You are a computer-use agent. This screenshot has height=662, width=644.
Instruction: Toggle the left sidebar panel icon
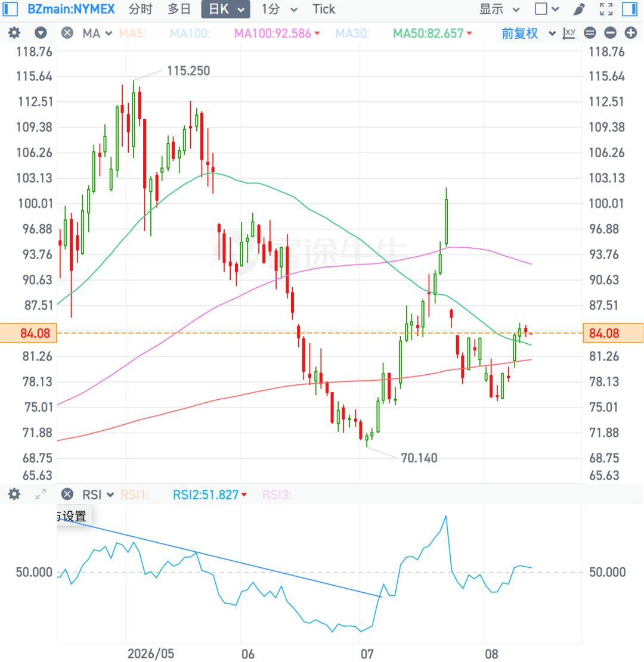[10, 9]
